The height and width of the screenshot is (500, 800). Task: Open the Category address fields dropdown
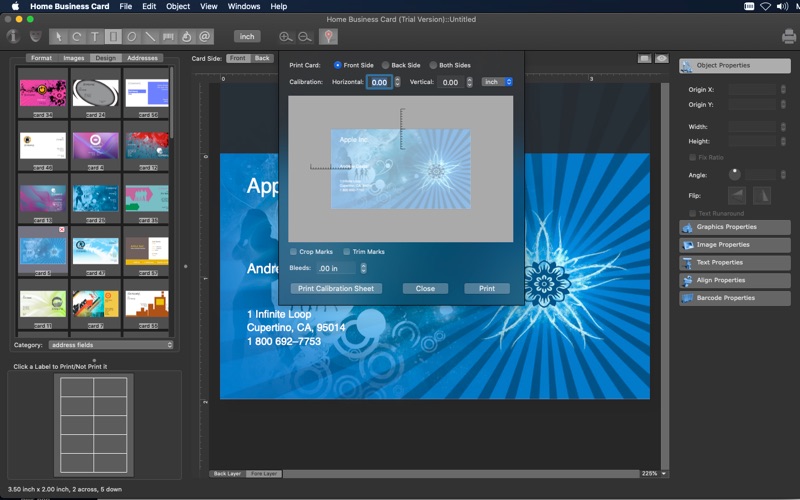pyautogui.click(x=111, y=345)
